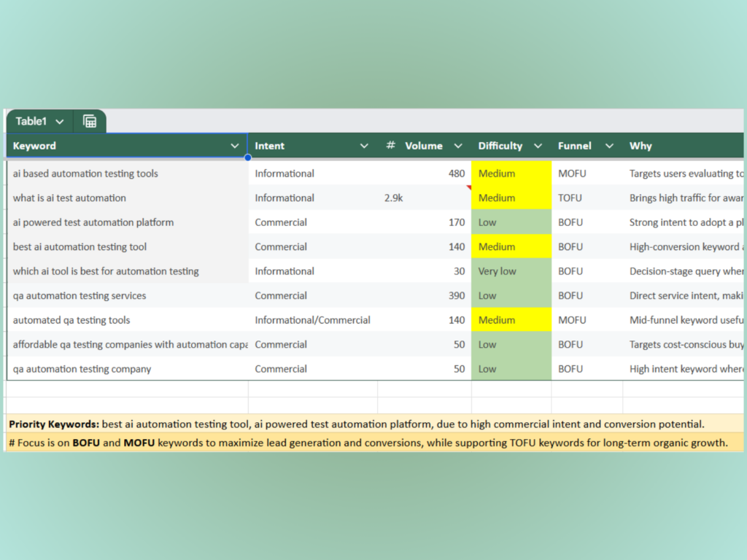Select the Intent column header
The width and height of the screenshot is (747, 560).
coord(313,146)
